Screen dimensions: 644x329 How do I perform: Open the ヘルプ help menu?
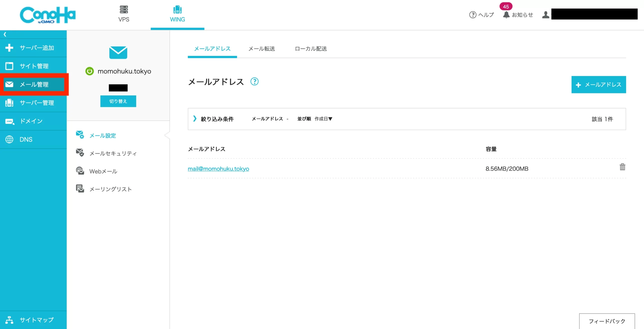481,15
